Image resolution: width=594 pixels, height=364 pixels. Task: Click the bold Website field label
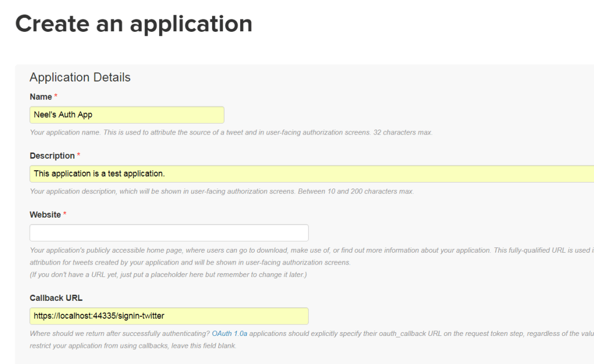[x=45, y=215]
